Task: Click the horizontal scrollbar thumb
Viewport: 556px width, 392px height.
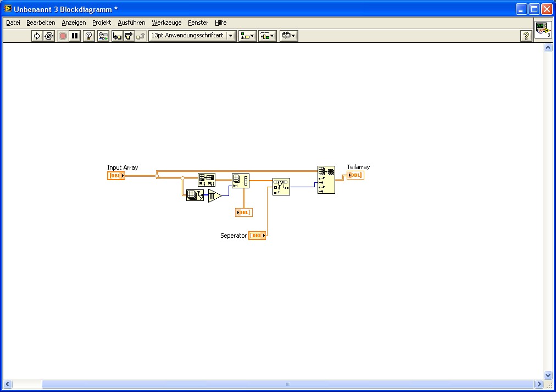Action: tap(287, 384)
